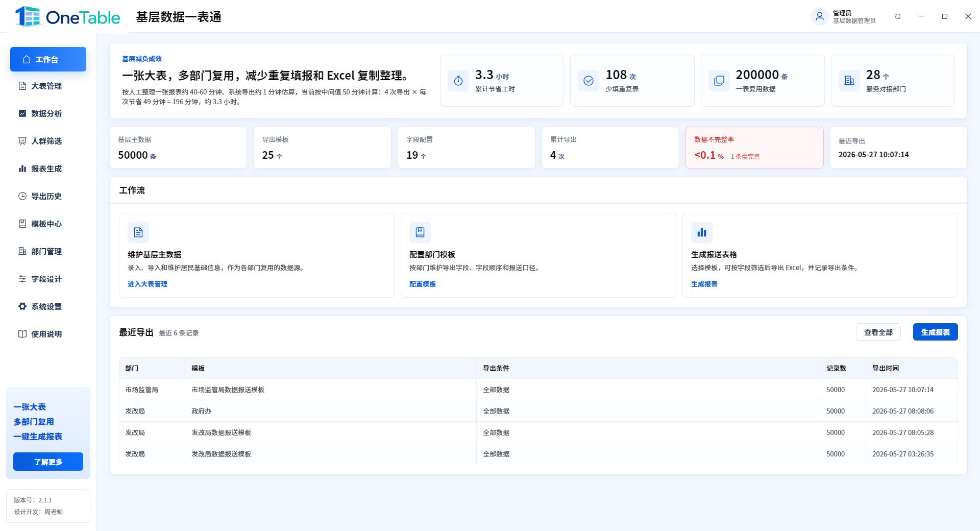Click the document icon above 维护基层主数据
Screen dimensions: 980x531
coord(138,232)
